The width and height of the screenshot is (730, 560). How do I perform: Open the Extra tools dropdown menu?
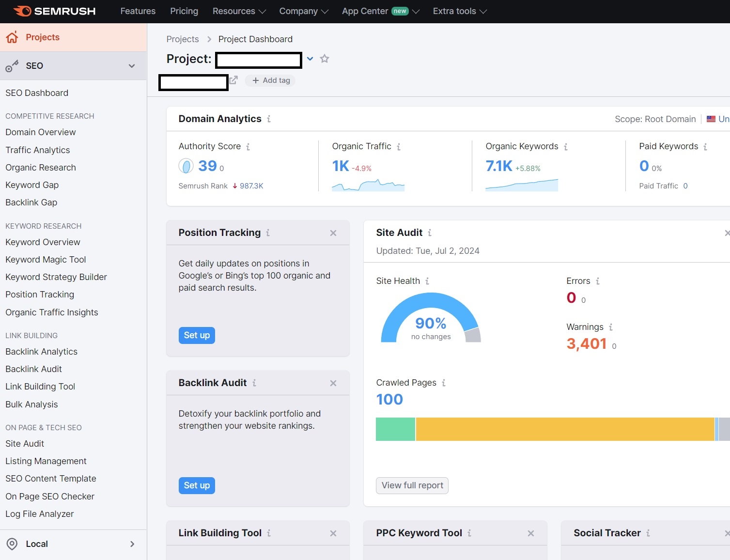(460, 11)
